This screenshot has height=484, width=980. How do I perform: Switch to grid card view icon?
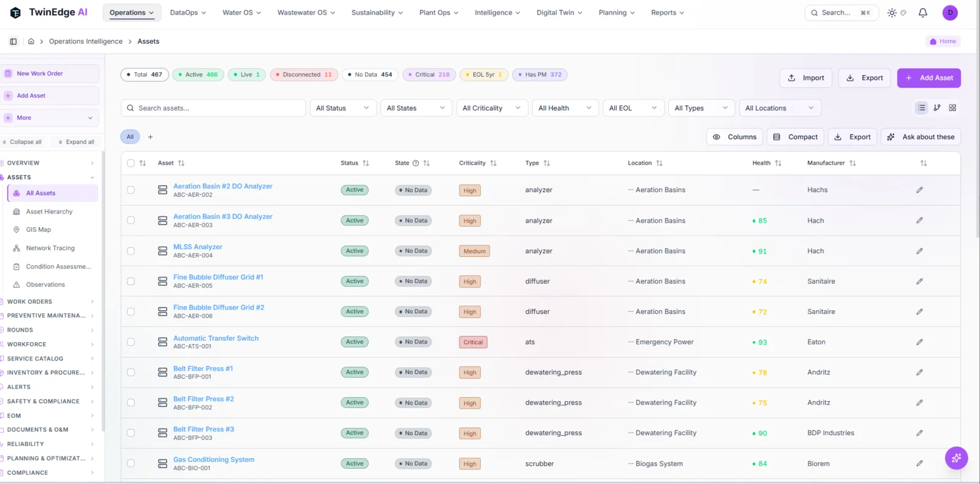pos(952,108)
